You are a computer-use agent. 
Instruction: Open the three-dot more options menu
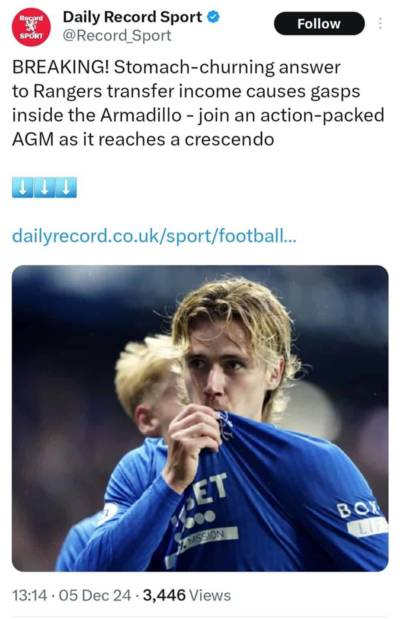[x=380, y=24]
